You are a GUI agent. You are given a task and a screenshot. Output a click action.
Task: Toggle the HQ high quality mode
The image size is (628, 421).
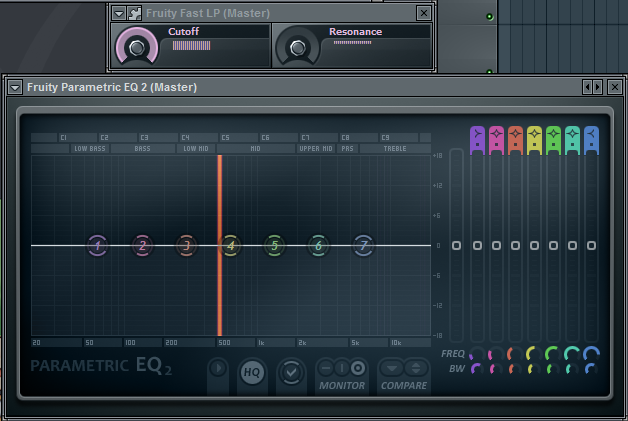251,372
